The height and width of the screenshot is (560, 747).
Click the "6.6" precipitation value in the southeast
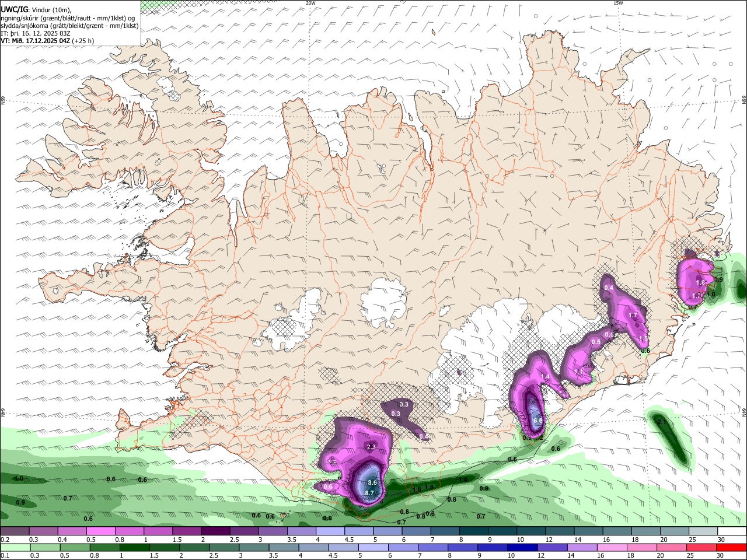coord(538,420)
